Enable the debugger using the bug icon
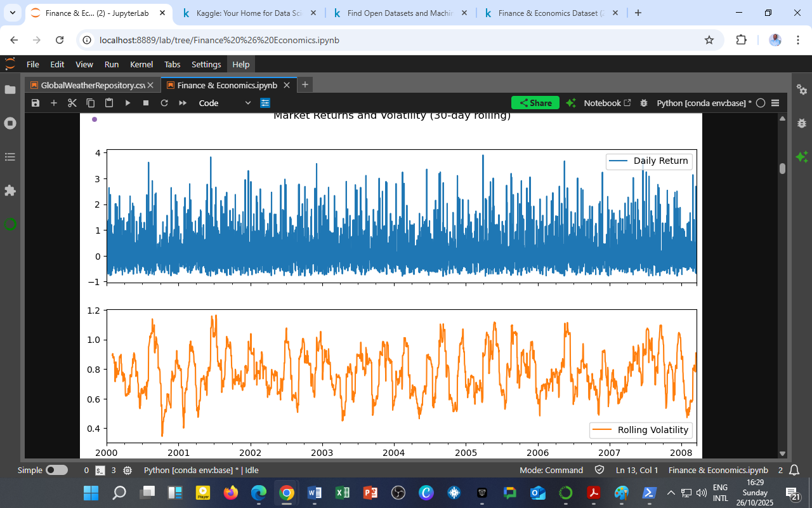Viewport: 812px width, 508px height. pos(644,103)
